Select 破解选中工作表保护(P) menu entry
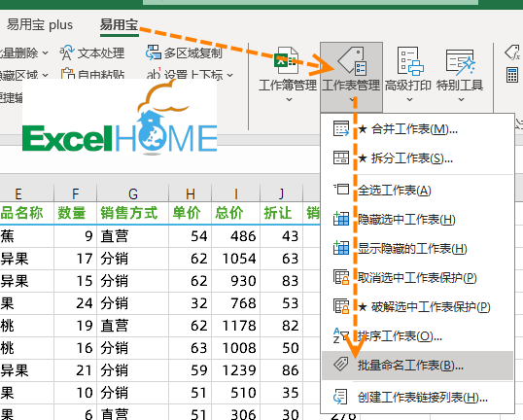Screen dimensions: 523x420 tap(417, 306)
